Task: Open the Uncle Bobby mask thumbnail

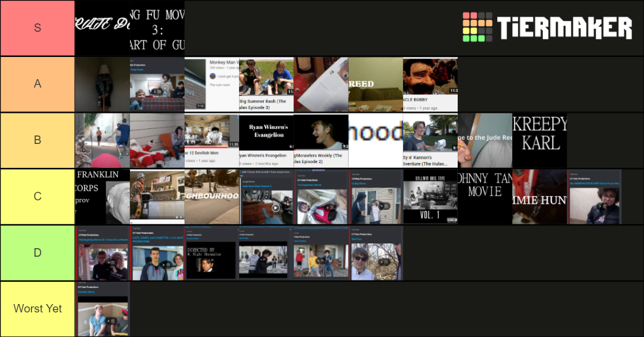Action: click(x=430, y=84)
